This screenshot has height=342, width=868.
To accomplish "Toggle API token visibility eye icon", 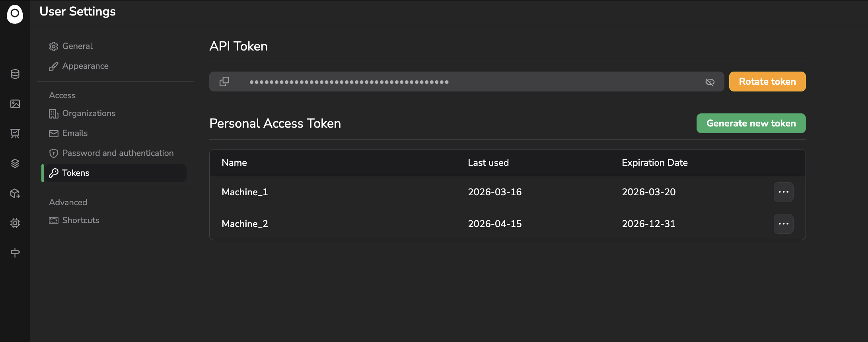I will tap(710, 82).
